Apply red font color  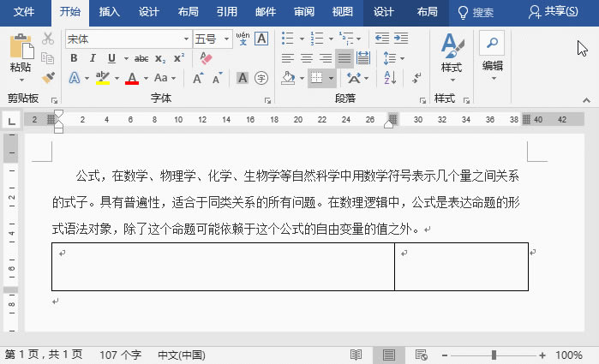[132, 78]
